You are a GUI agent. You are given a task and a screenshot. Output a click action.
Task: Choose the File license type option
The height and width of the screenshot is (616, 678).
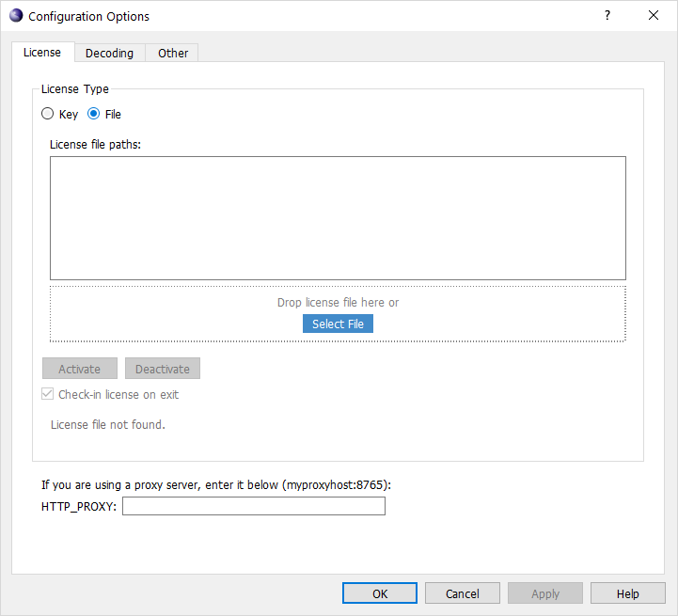[x=94, y=114]
